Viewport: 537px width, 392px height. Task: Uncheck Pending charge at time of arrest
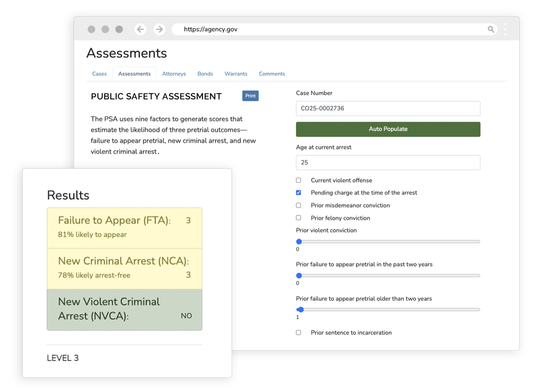coord(298,193)
